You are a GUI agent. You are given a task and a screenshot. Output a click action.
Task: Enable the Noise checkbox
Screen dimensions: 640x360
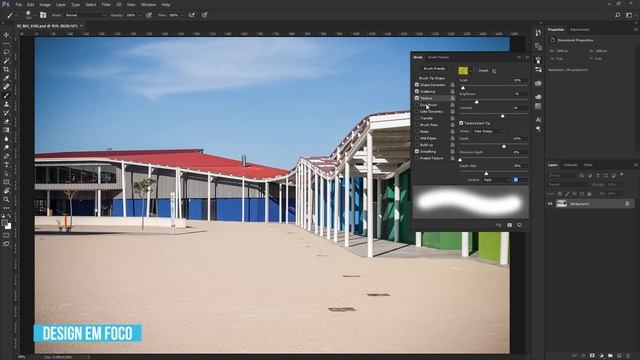[x=417, y=131]
